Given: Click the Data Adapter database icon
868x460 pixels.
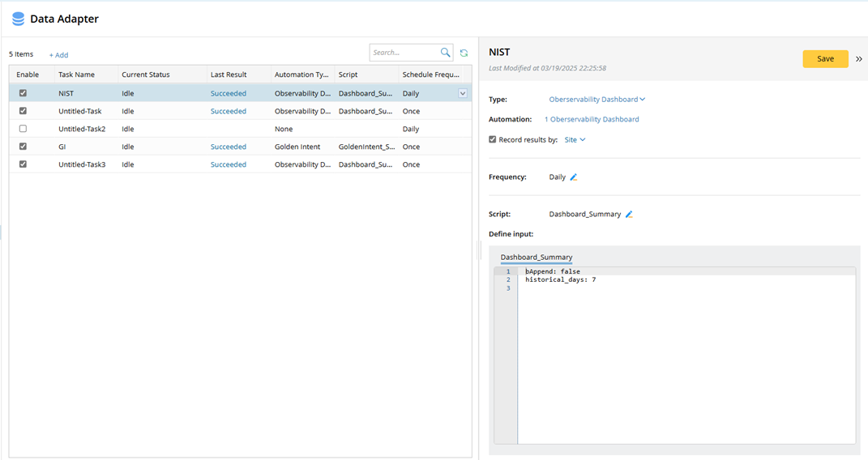Looking at the screenshot, I should tap(18, 19).
